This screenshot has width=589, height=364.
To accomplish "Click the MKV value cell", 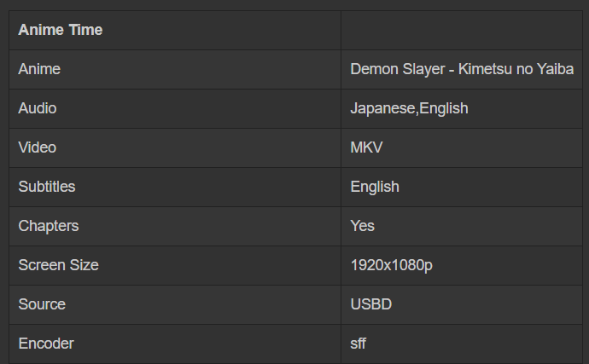I will [366, 147].
